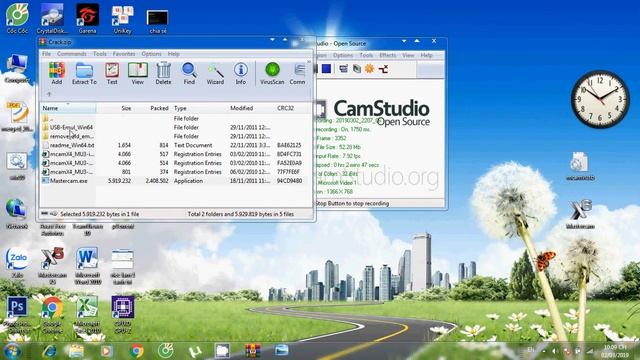Open the Options menu in WinRAR
The width and height of the screenshot is (640, 360).
(151, 54)
